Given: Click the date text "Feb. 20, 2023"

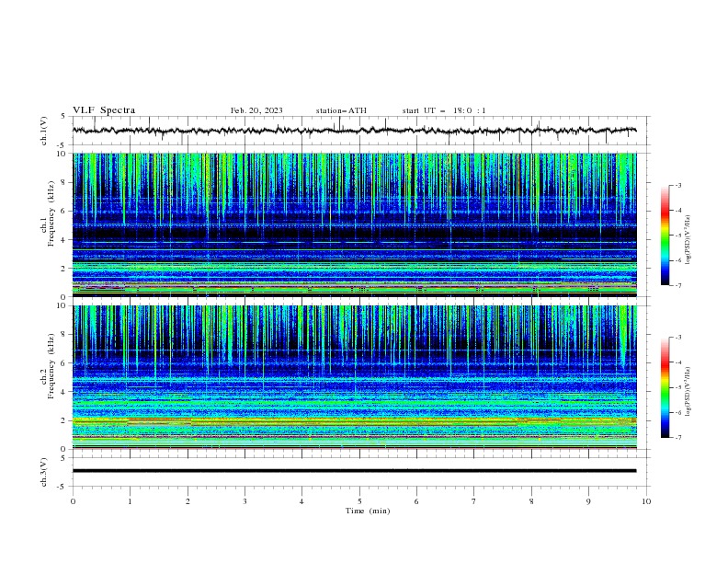Looking at the screenshot, I should coord(256,110).
